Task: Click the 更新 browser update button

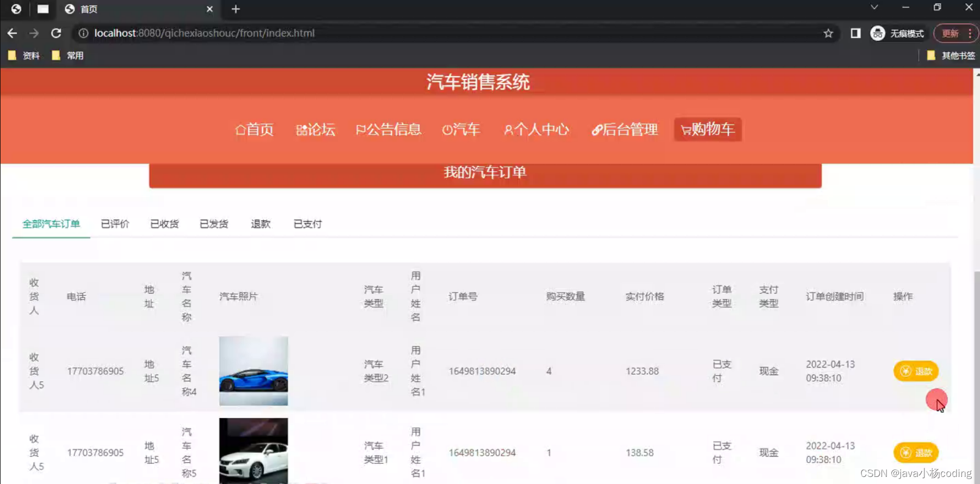Action: click(x=956, y=33)
